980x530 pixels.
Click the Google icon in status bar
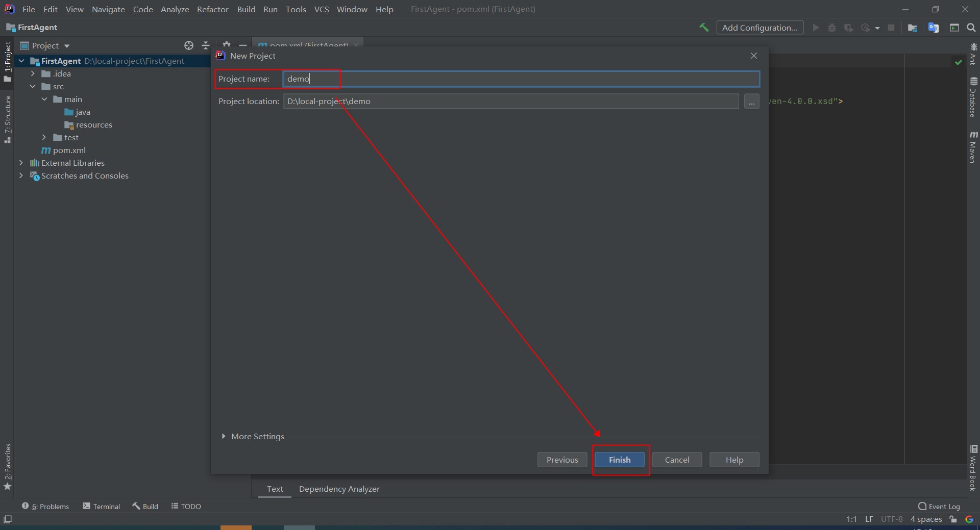(969, 519)
